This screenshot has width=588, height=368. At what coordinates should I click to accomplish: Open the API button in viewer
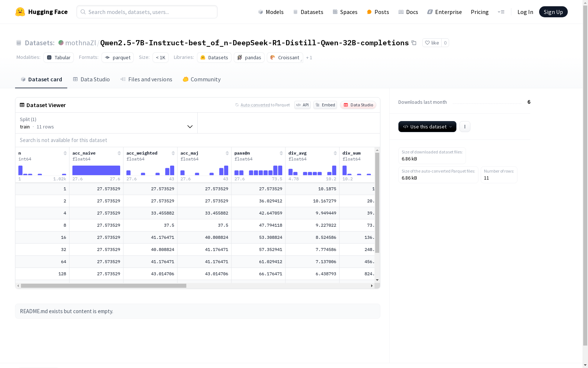coord(302,105)
